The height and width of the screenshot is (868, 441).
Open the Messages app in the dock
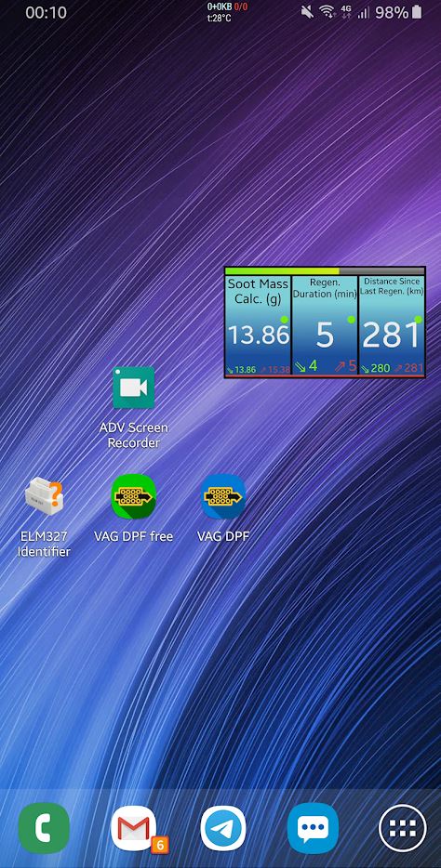coord(313,828)
